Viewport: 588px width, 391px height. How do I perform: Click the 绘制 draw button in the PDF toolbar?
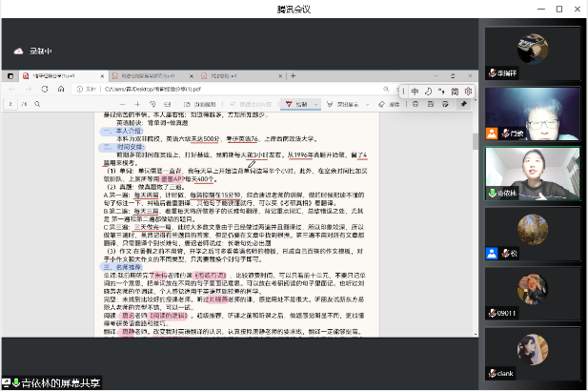302,102
